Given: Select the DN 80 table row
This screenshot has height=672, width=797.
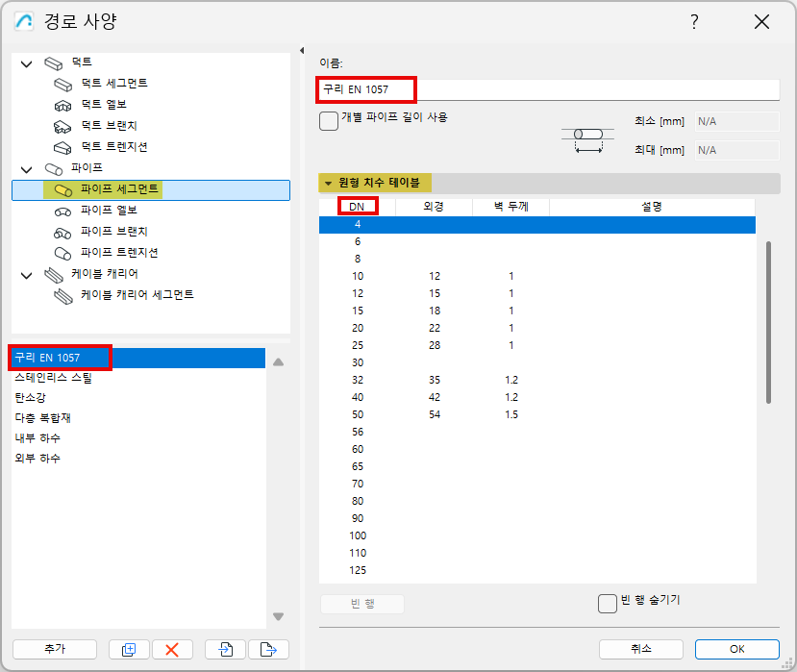Looking at the screenshot, I should pos(537,501).
